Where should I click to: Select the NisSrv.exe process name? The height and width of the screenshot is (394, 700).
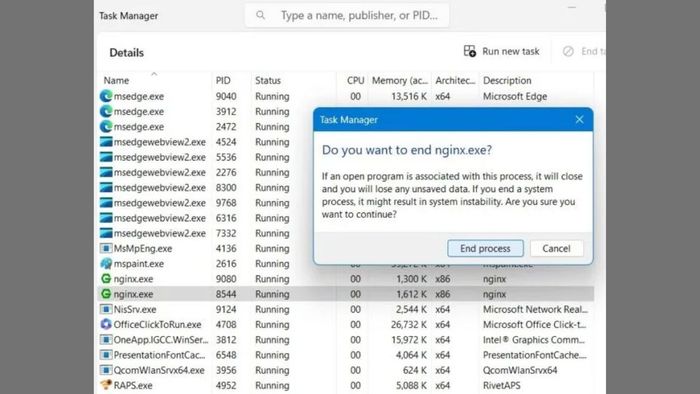click(135, 309)
